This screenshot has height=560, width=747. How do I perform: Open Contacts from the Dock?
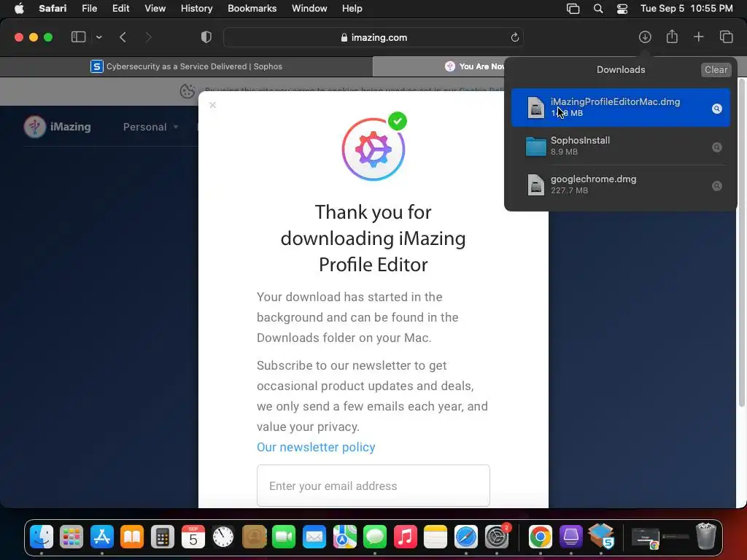(x=254, y=537)
